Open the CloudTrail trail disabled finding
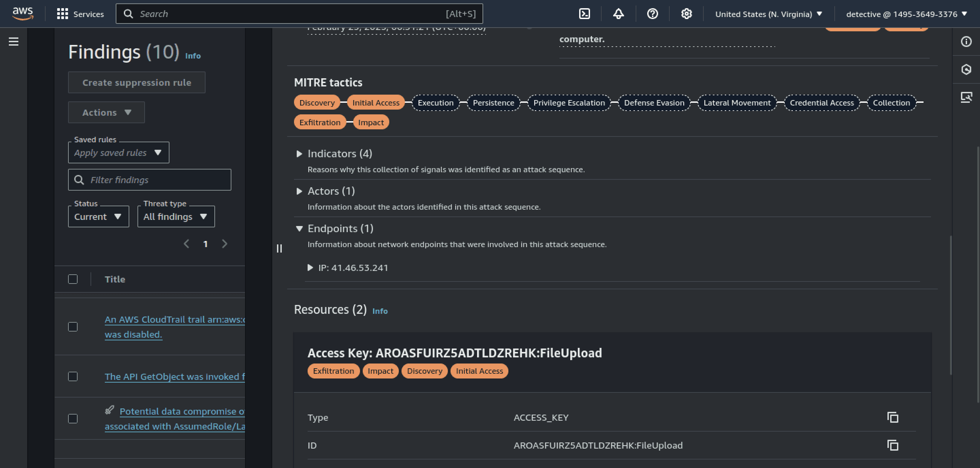The image size is (980, 468). tap(175, 327)
